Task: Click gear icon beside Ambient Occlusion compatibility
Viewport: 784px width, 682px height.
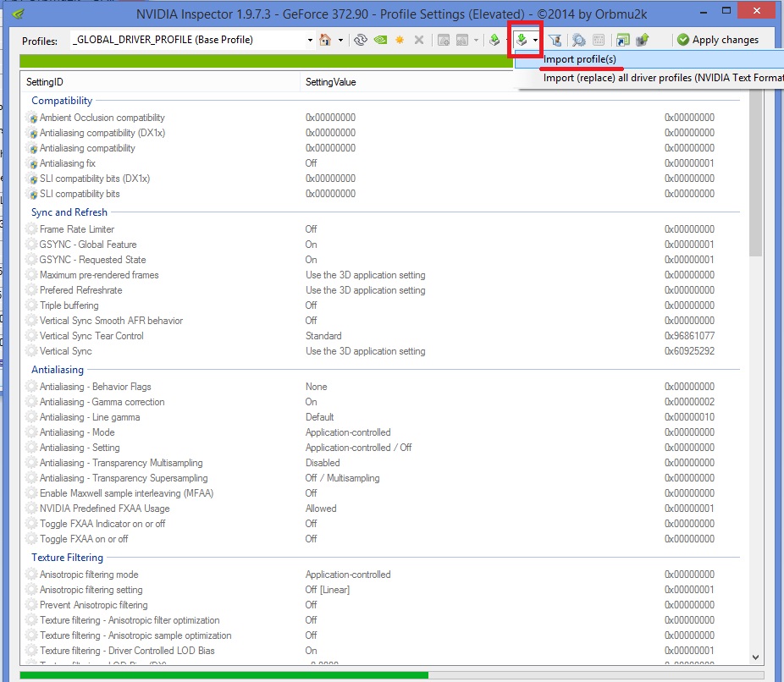Action: coord(32,118)
